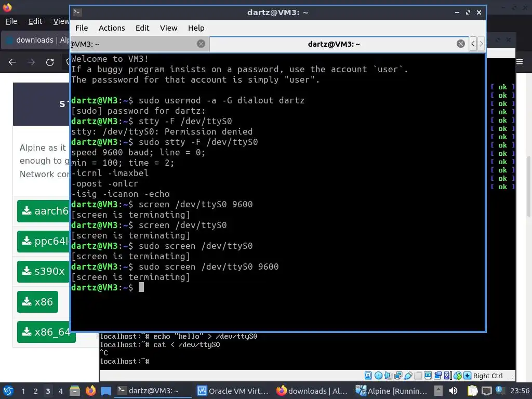The image size is (532, 399).
Task: Download the s390x Alpine image
Action: coord(43,271)
